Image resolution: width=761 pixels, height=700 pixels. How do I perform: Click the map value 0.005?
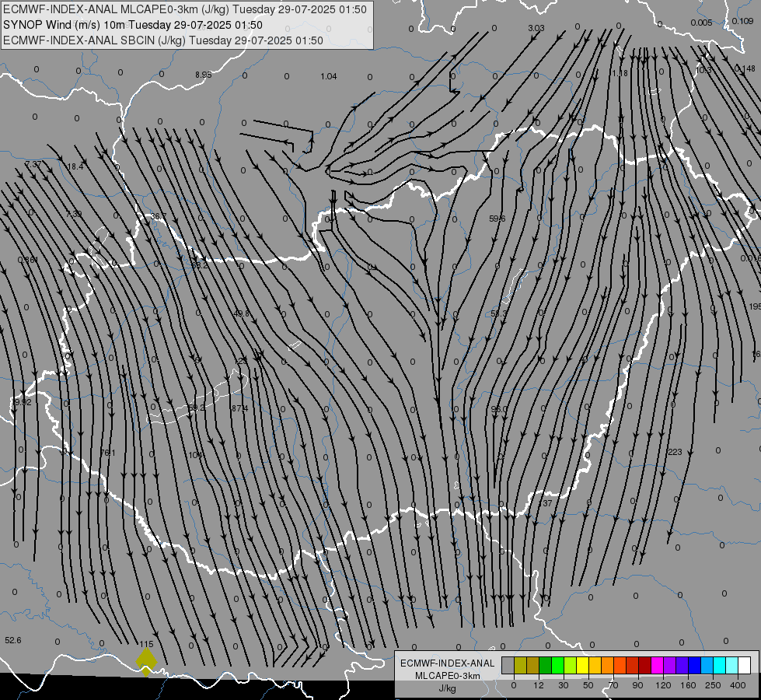[x=701, y=23]
